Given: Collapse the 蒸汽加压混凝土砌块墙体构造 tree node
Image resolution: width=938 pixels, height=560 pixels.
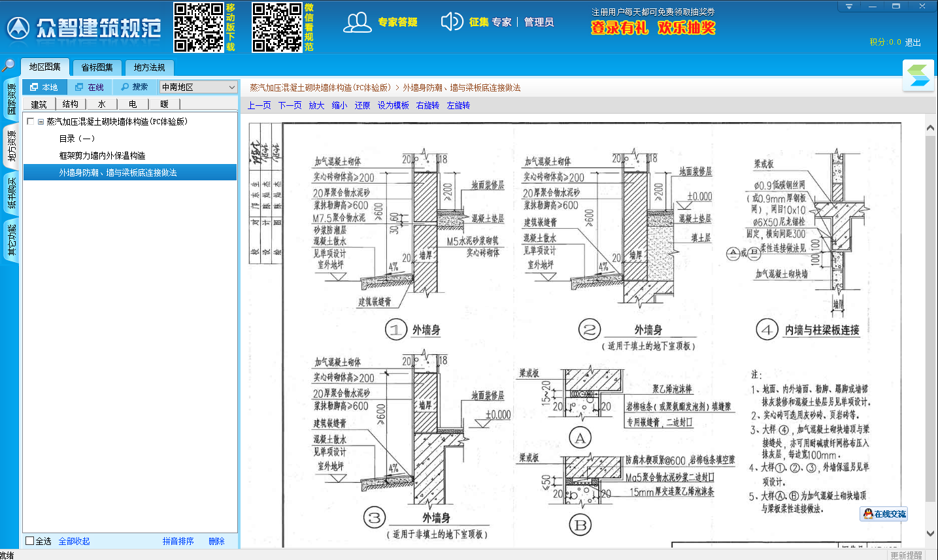Looking at the screenshot, I should point(41,122).
